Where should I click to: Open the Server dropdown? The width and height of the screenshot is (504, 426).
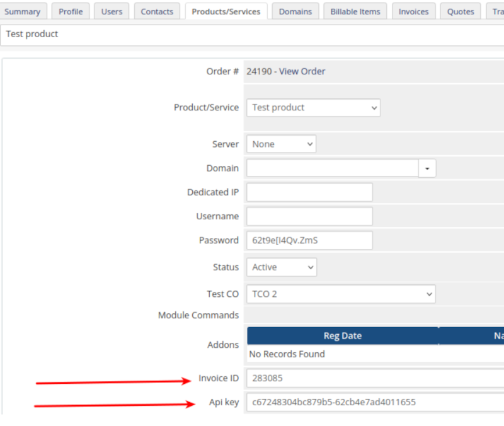pos(281,144)
